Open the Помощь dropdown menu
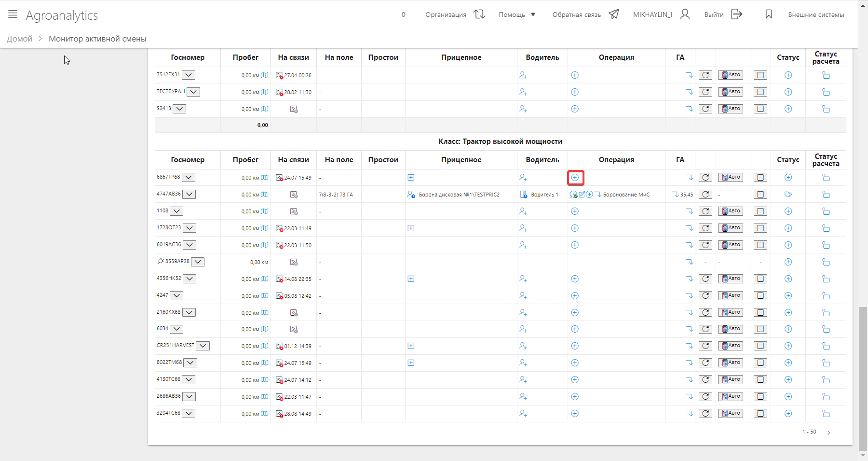Image resolution: width=868 pixels, height=461 pixels. 517,14
